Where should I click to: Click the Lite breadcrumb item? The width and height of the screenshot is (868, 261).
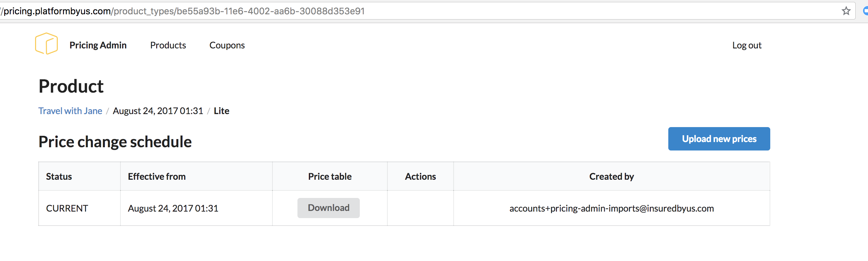click(x=221, y=111)
